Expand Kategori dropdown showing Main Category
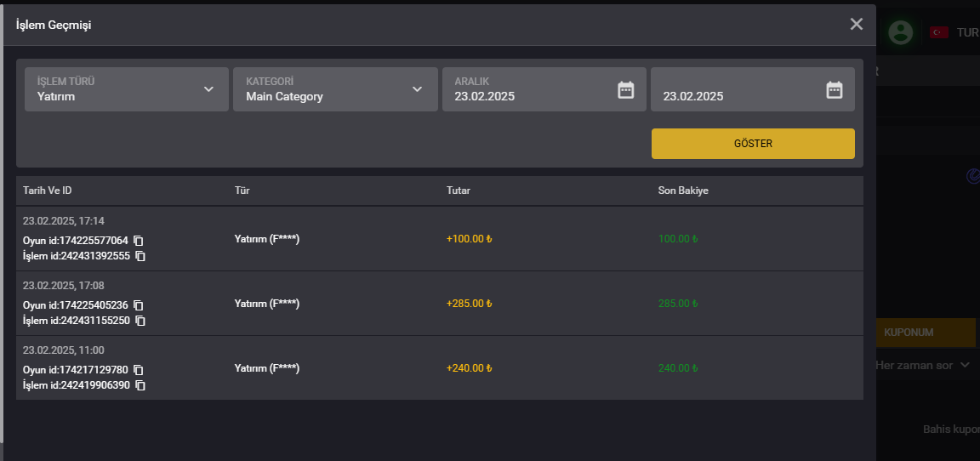The image size is (980, 461). [336, 89]
